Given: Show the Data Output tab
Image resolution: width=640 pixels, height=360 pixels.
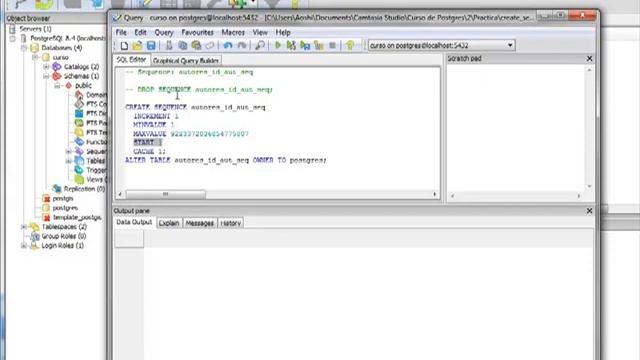Looking at the screenshot, I should point(134,222).
